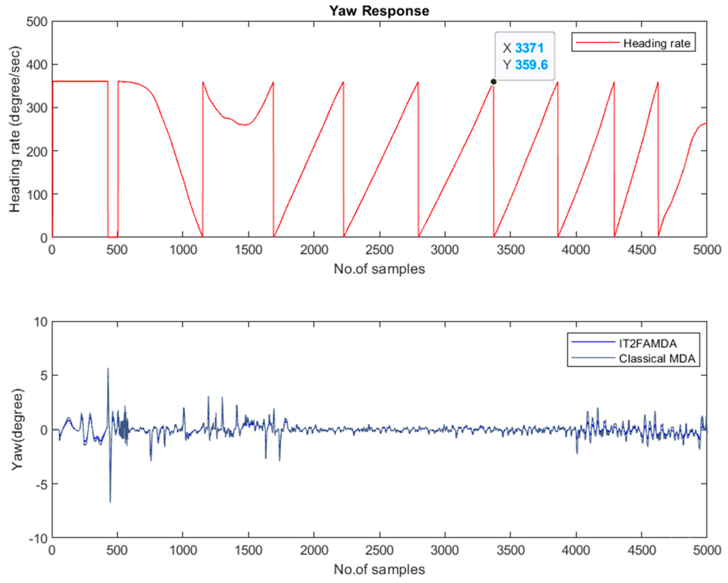Click the blue legend line sample for IT2FAMDA

pyautogui.click(x=593, y=342)
